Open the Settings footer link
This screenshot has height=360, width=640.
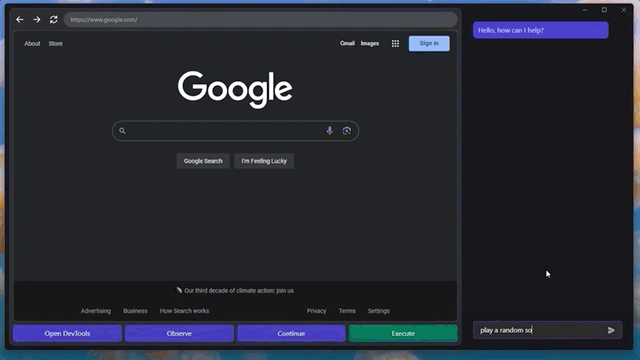pos(379,311)
